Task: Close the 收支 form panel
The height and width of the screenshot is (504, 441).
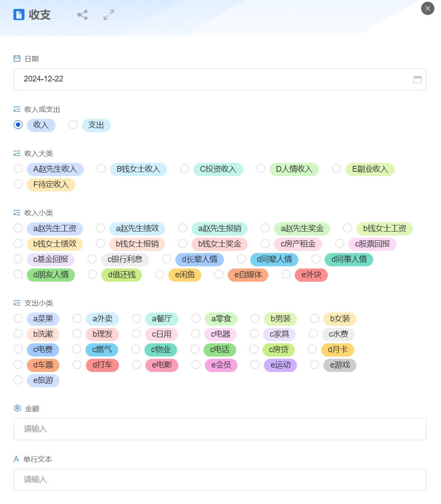Action: pos(427,8)
